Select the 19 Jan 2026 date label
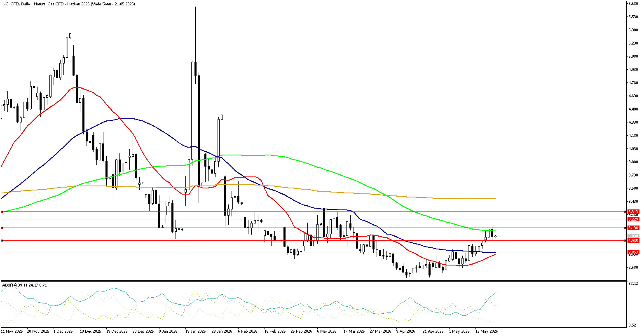The height and width of the screenshot is (336, 644). pos(195,331)
